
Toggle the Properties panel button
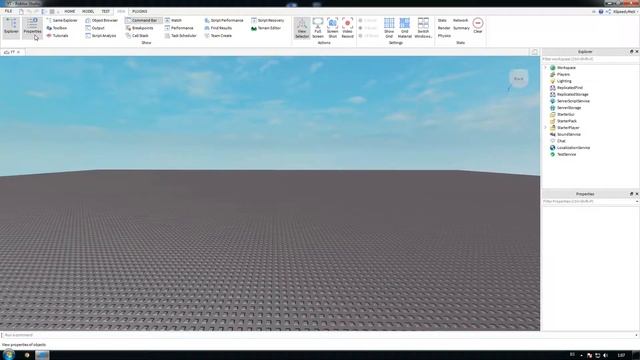pyautogui.click(x=32, y=27)
